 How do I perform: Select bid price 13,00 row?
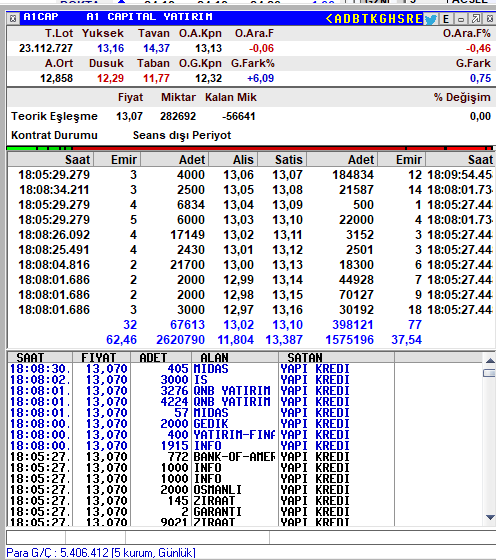point(239,265)
